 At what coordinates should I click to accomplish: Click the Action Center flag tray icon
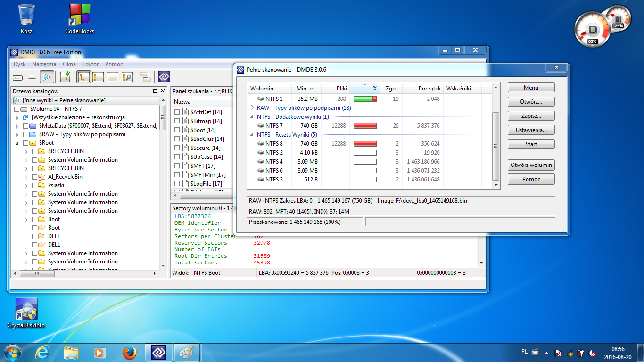[558, 353]
